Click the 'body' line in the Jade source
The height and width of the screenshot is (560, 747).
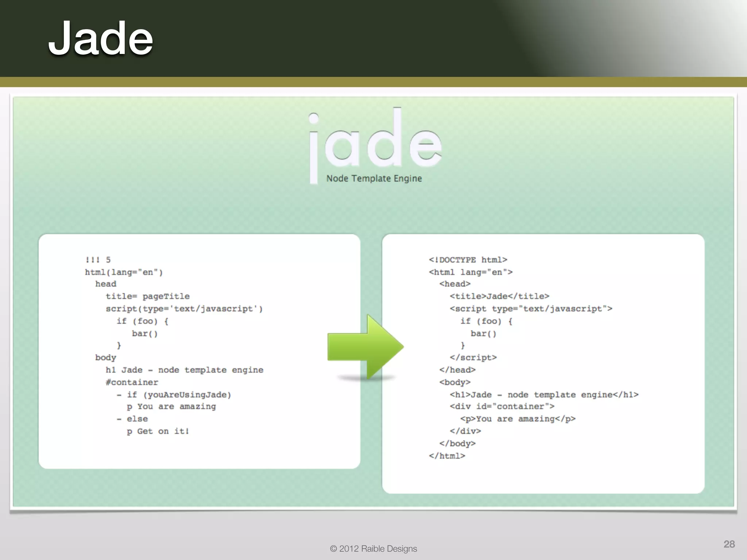click(x=106, y=357)
